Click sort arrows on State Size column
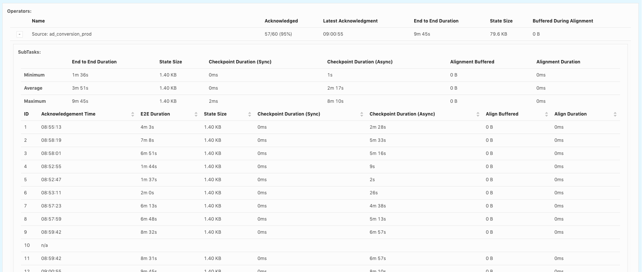 250,114
